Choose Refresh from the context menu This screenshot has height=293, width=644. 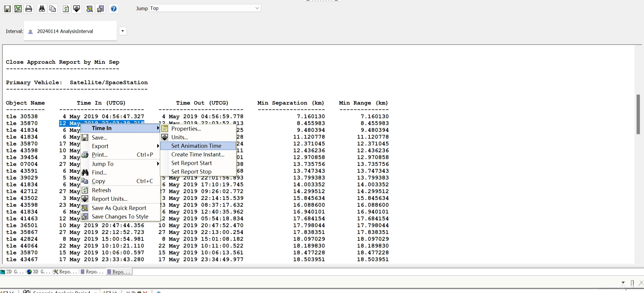[x=120, y=190]
